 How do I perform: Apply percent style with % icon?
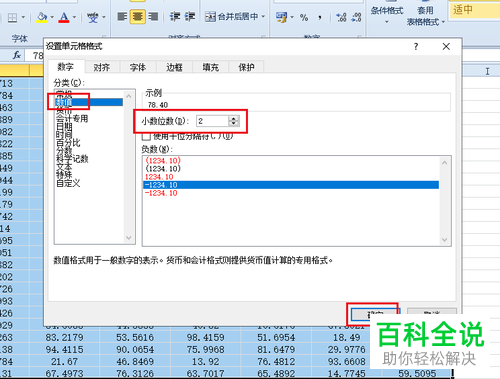(x=304, y=17)
